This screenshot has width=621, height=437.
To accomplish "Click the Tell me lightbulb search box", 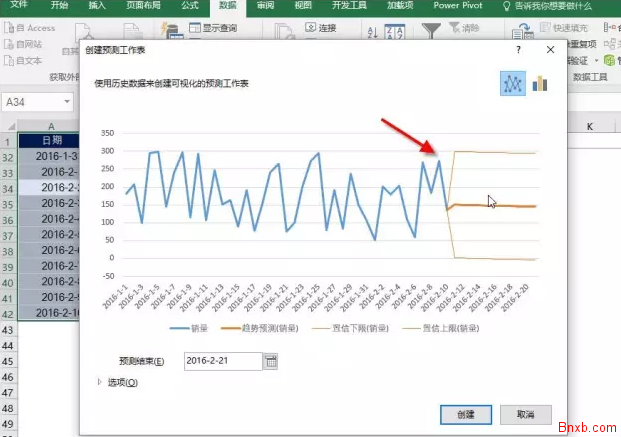I will point(561,6).
